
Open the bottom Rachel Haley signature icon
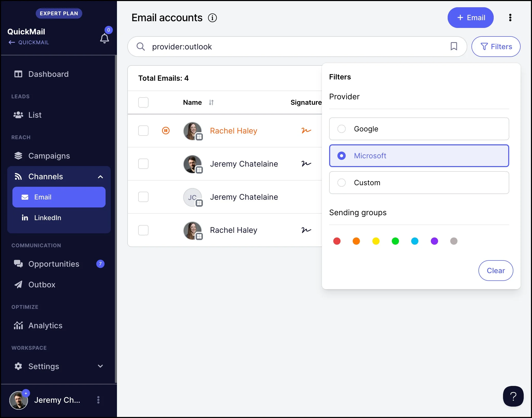click(x=306, y=230)
